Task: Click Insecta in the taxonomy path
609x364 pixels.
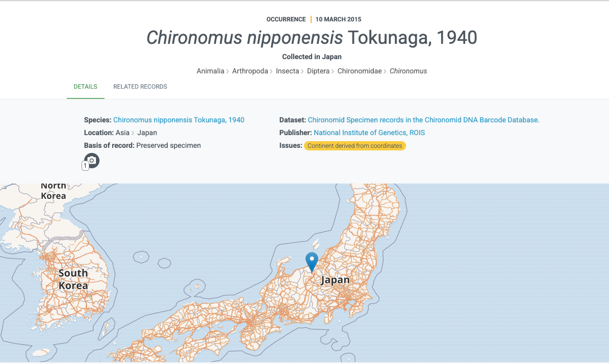Action: (x=288, y=71)
